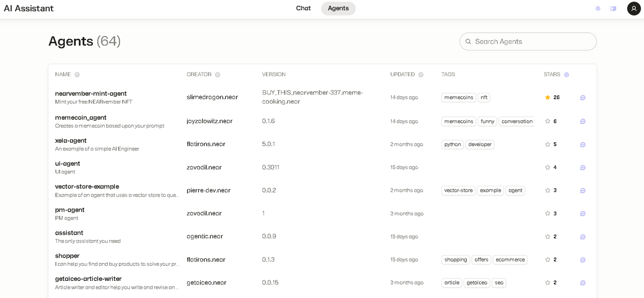This screenshot has height=298, width=644.
Task: Click the shopping tag
Action: 456,260
